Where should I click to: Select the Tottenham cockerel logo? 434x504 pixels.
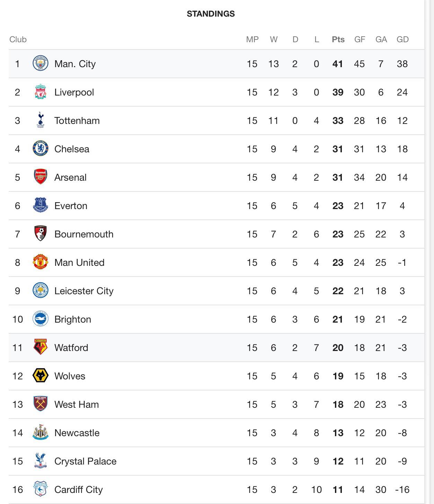click(40, 120)
